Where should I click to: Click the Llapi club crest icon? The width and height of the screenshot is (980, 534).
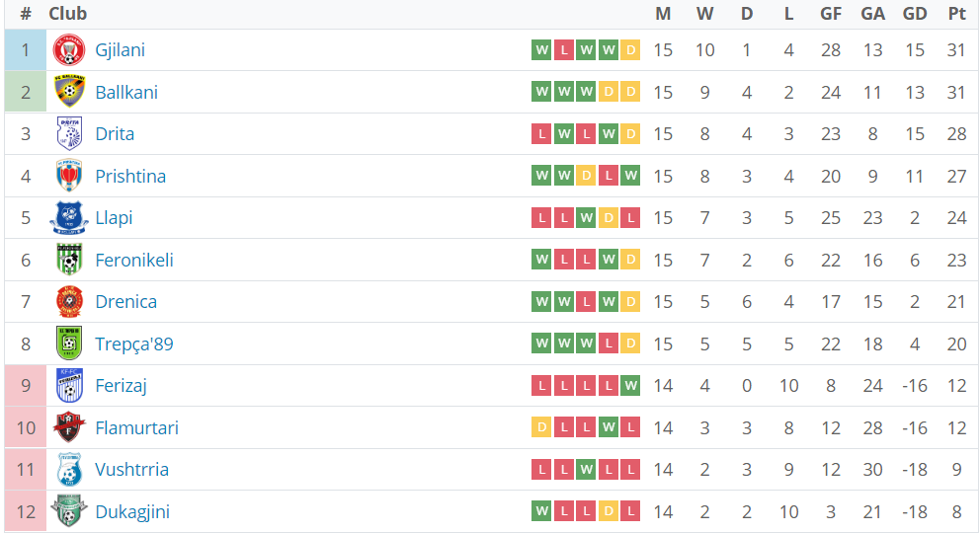[x=69, y=218]
